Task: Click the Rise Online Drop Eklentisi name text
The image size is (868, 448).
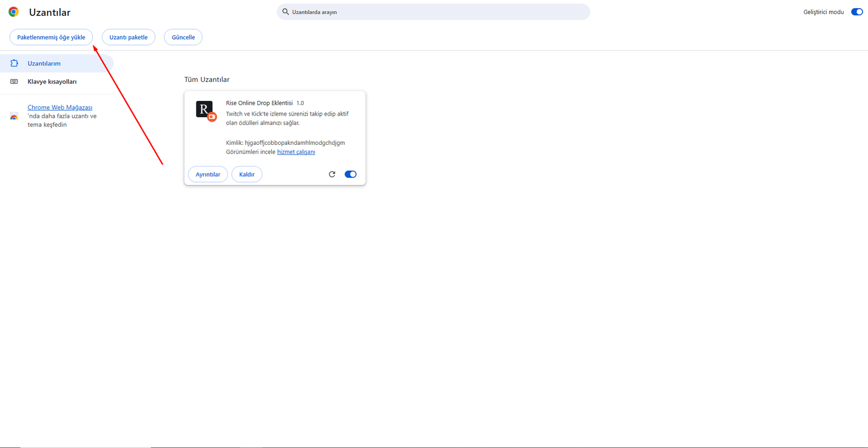Action: [259, 103]
